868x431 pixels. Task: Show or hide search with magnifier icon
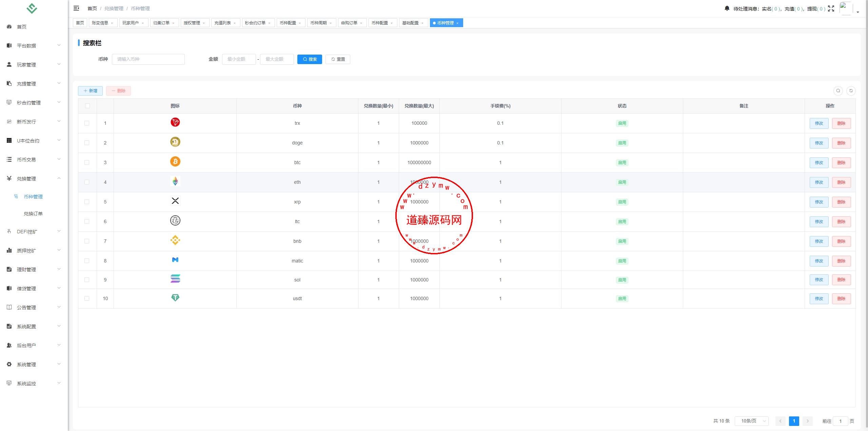point(838,91)
